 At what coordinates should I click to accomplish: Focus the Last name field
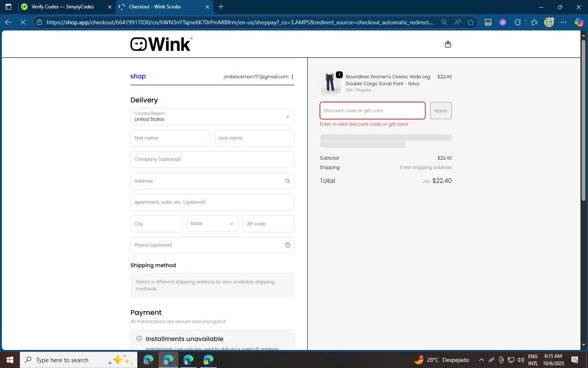coord(254,138)
